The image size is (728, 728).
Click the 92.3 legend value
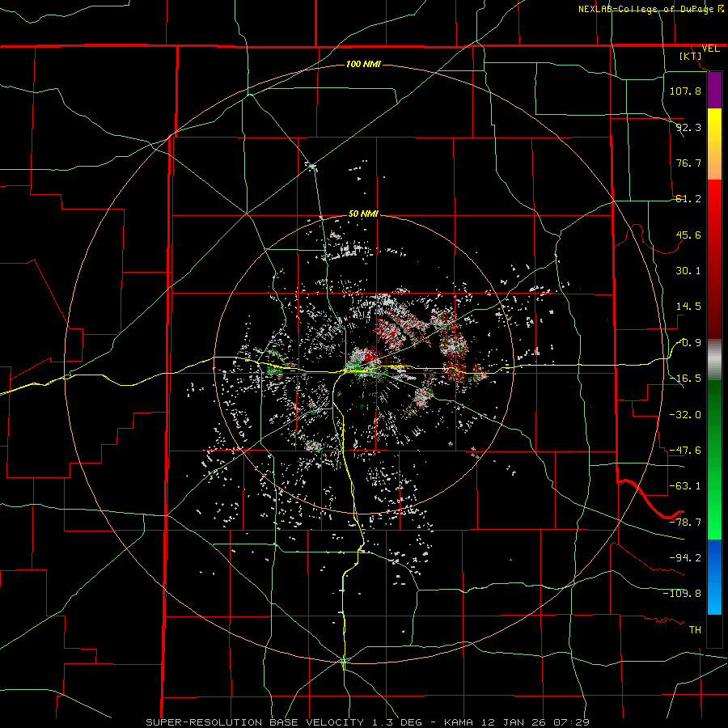688,127
